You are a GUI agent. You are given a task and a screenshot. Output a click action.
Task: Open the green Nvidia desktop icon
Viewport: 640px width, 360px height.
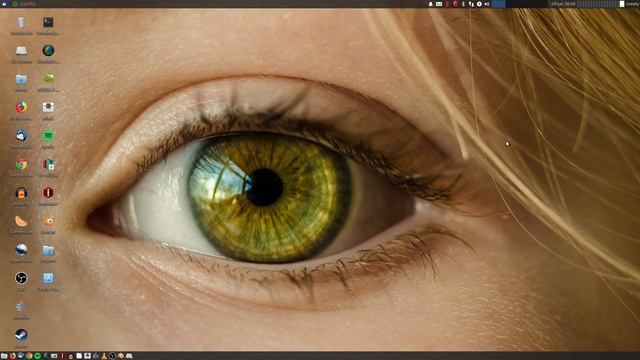tap(48, 79)
